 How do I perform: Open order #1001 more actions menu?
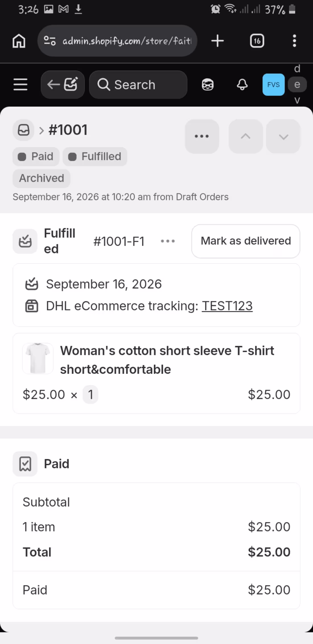coord(202,136)
